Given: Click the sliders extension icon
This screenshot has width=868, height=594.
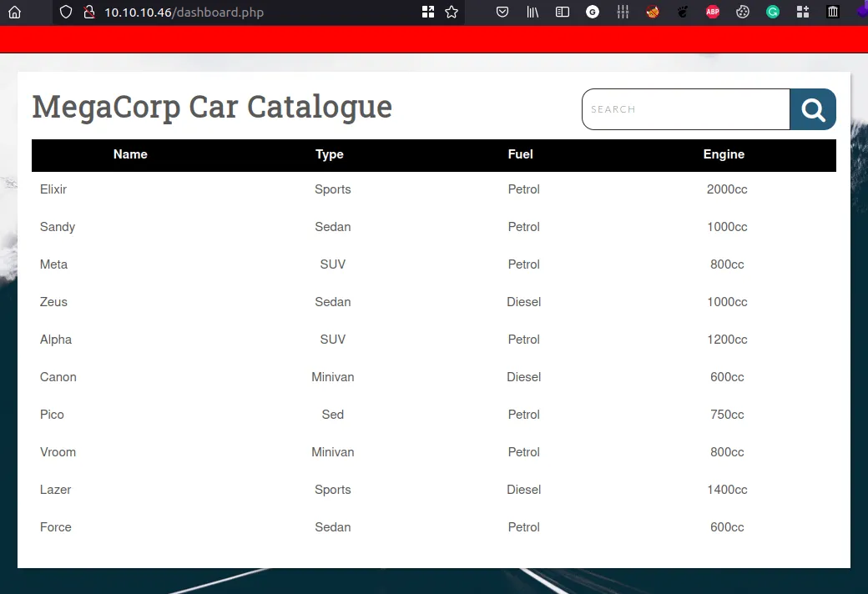Looking at the screenshot, I should pos(623,13).
